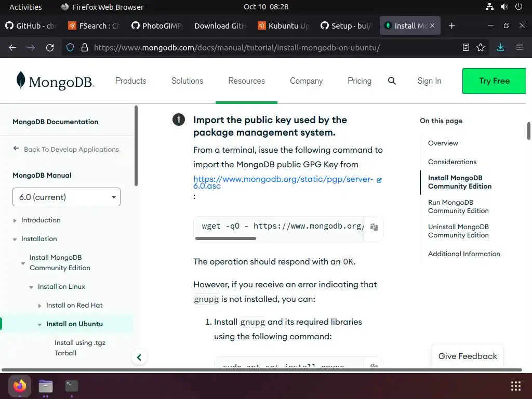This screenshot has width=532, height=399.
Task: Switch to the first GitHub tab
Action: pos(31,26)
